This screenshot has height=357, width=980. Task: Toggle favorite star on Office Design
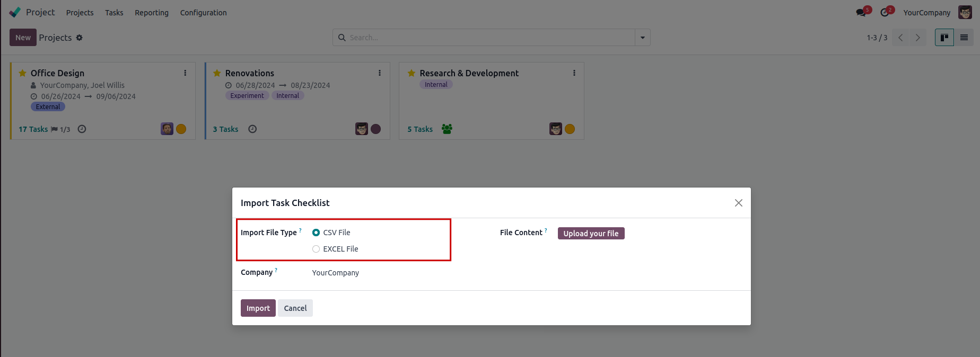tap(22, 73)
